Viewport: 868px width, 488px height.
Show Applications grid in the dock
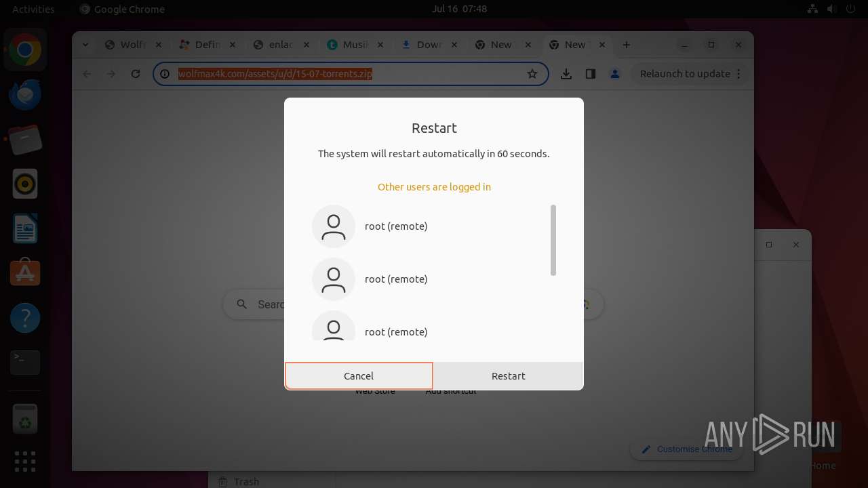[25, 462]
